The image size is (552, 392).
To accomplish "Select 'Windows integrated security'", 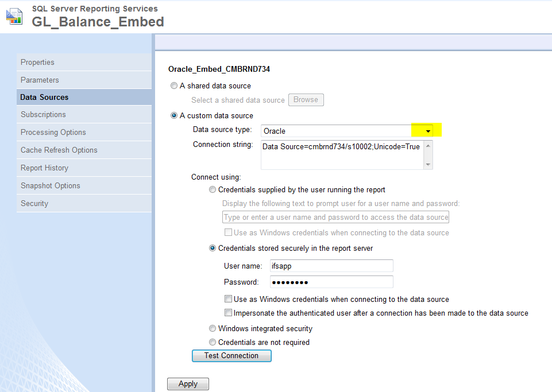I will [213, 328].
